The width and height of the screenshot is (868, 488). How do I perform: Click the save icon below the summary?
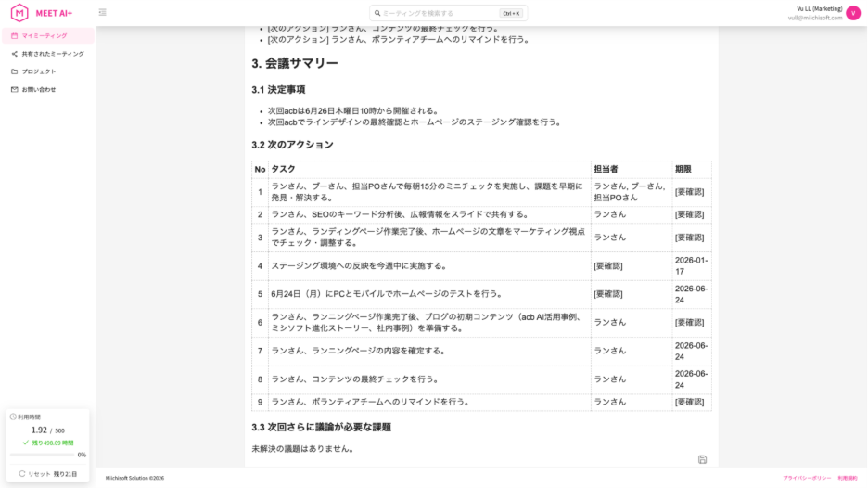click(x=702, y=459)
